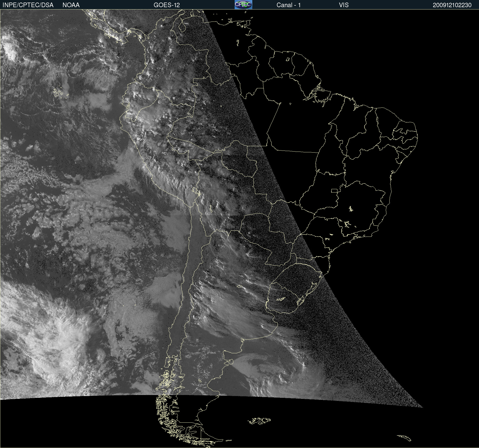Click the VIS channel label
Viewport: 479px width, 448px height.
point(344,5)
